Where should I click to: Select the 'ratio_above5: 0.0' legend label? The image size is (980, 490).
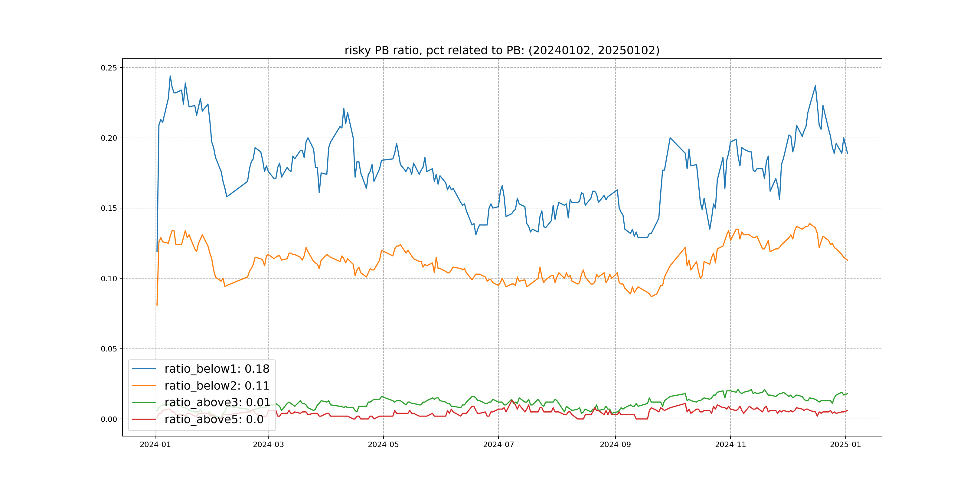point(214,419)
